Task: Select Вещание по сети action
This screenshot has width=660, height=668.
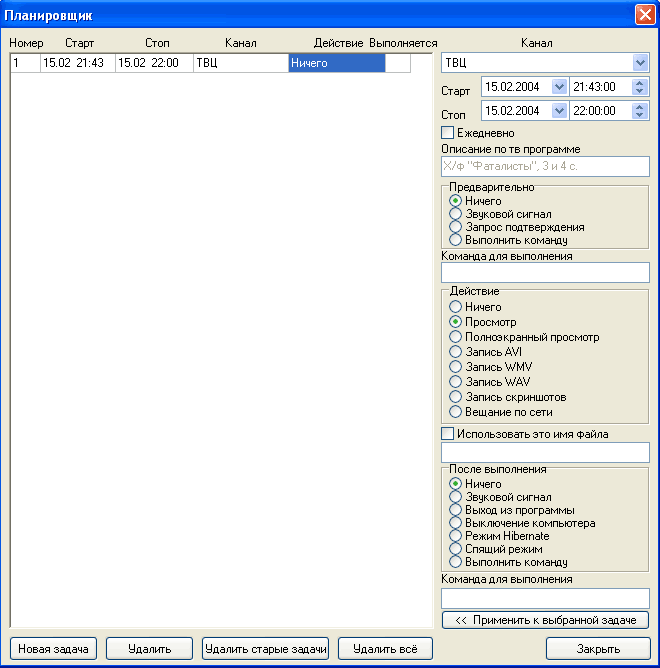Action: (x=456, y=412)
